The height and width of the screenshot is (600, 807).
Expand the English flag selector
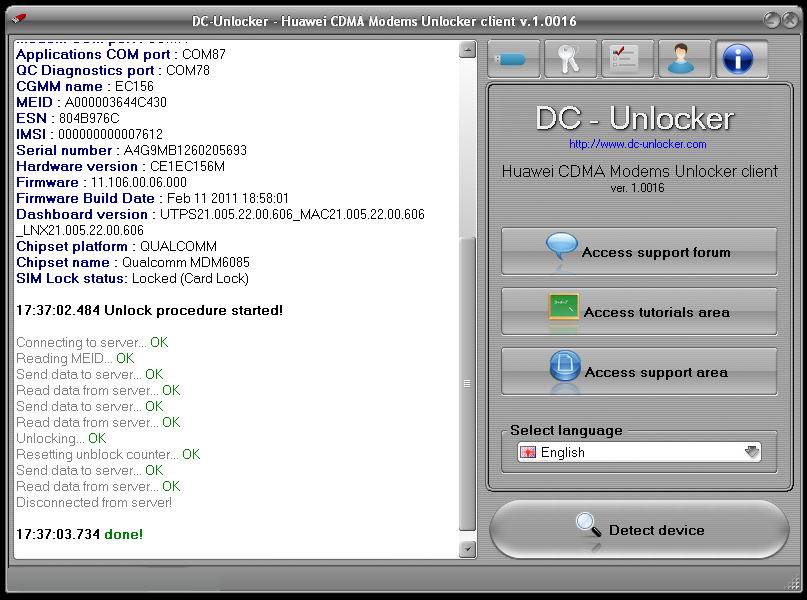coord(530,451)
